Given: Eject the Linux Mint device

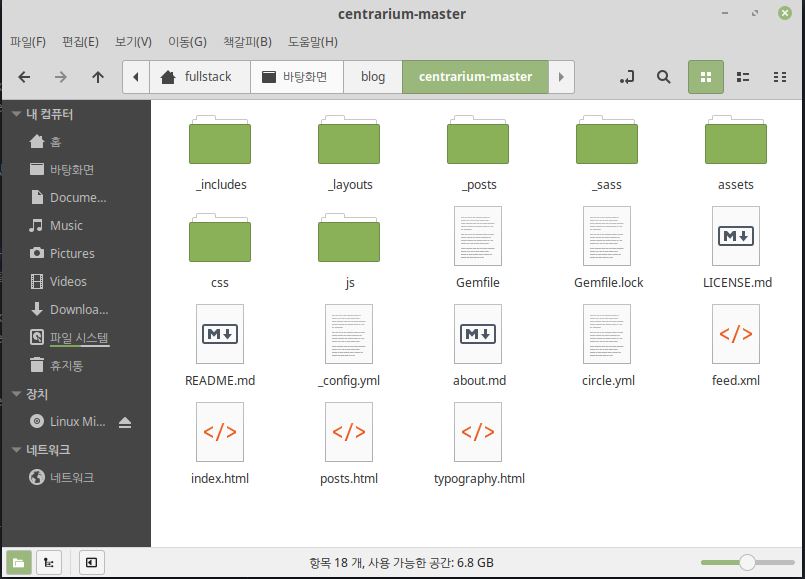Looking at the screenshot, I should coord(125,422).
